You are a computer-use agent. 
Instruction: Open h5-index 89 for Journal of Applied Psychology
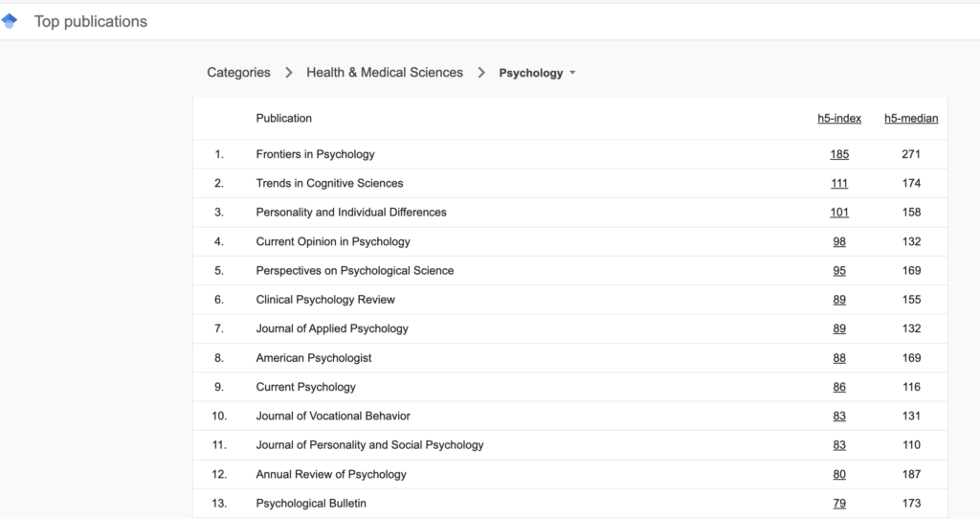[839, 328]
